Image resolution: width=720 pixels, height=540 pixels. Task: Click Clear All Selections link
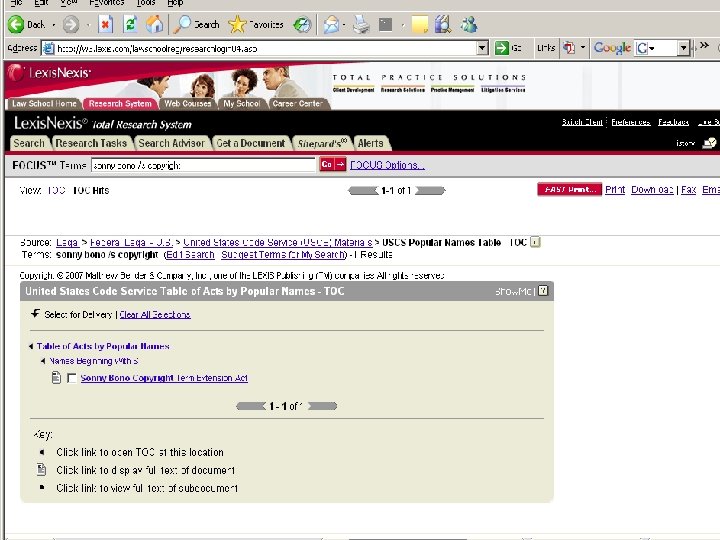coord(155,315)
